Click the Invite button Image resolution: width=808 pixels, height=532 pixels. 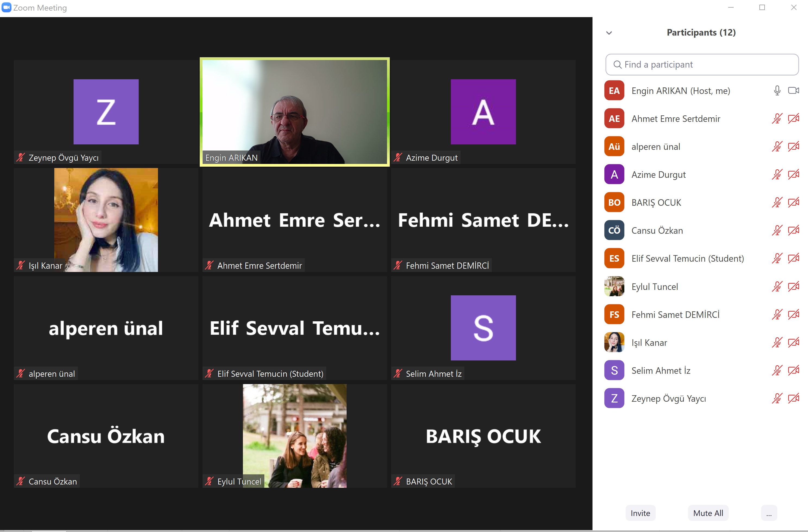(x=640, y=513)
